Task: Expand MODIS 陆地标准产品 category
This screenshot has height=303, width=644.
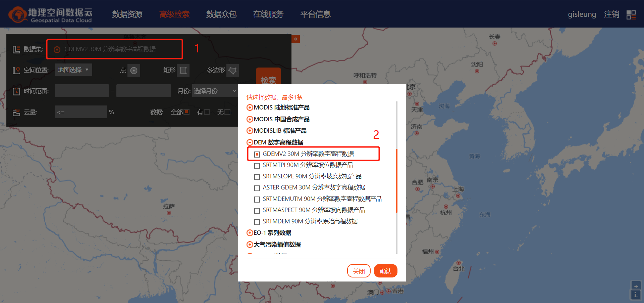Action: point(250,107)
